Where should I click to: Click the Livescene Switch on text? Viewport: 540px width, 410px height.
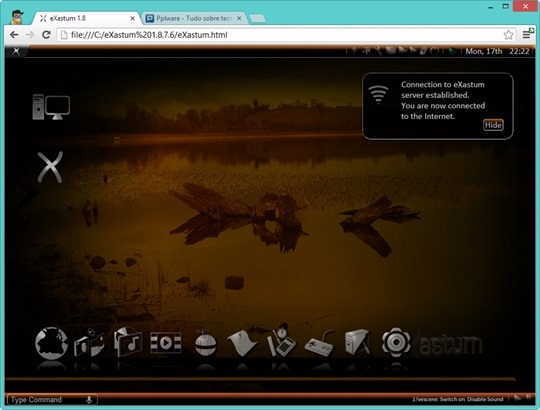click(x=439, y=399)
